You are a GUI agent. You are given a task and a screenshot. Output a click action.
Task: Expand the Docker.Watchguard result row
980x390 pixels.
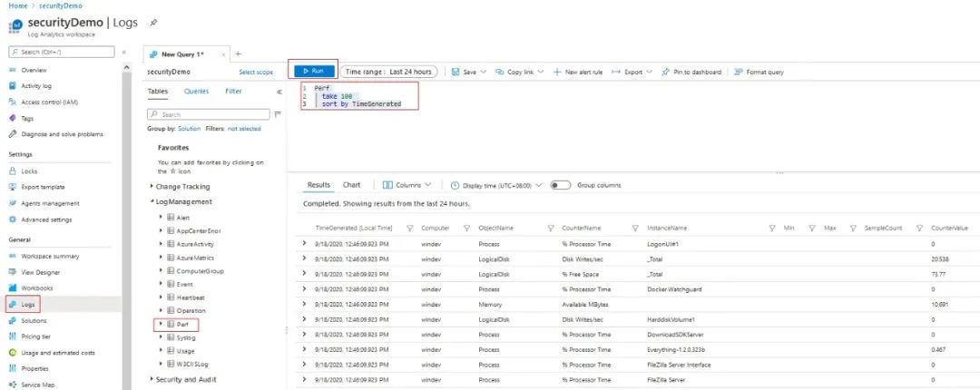point(305,289)
